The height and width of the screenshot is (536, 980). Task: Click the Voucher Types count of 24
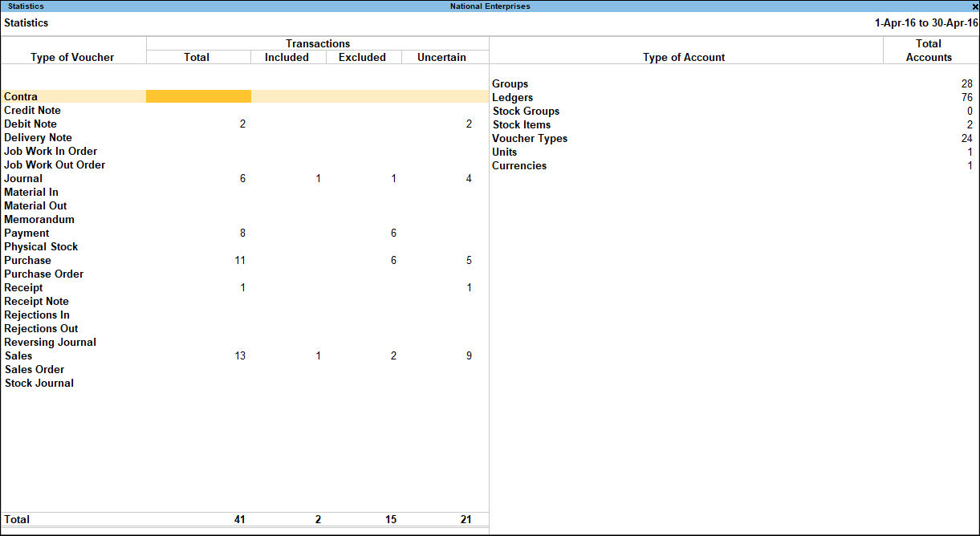966,138
